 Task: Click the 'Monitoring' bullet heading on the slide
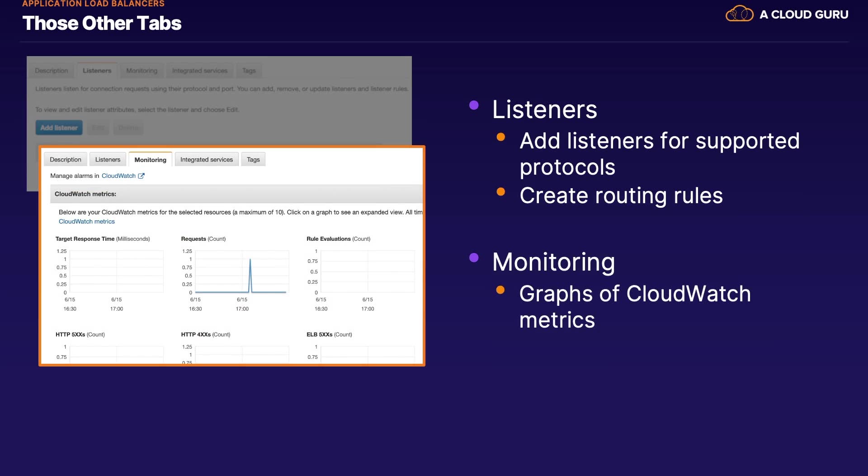pos(553,262)
